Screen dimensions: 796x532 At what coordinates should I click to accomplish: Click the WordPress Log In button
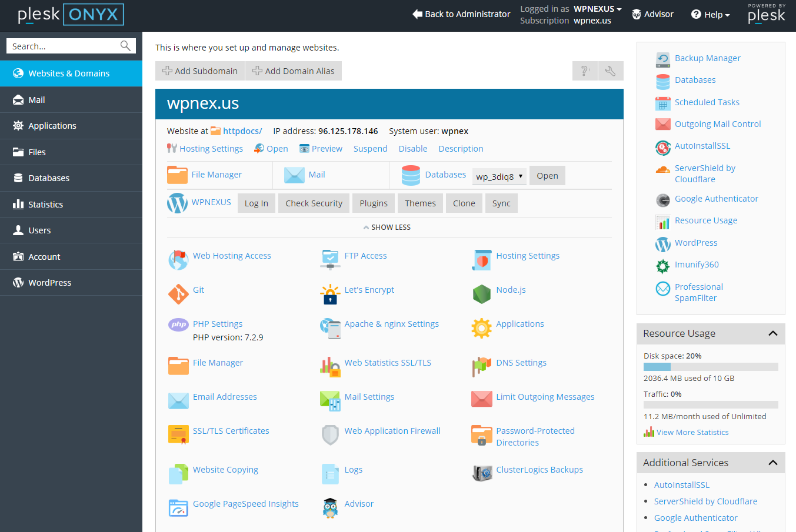coord(257,203)
